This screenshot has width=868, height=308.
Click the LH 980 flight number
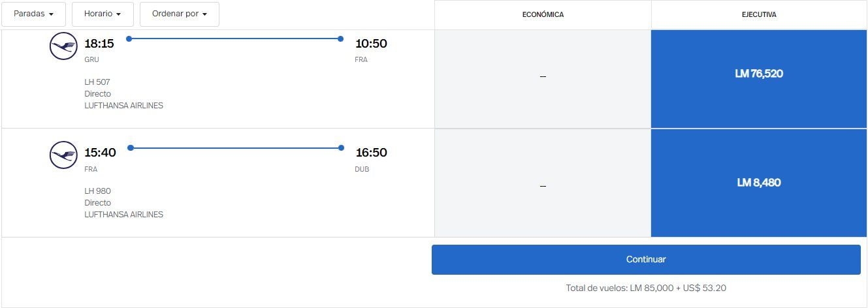click(x=97, y=191)
